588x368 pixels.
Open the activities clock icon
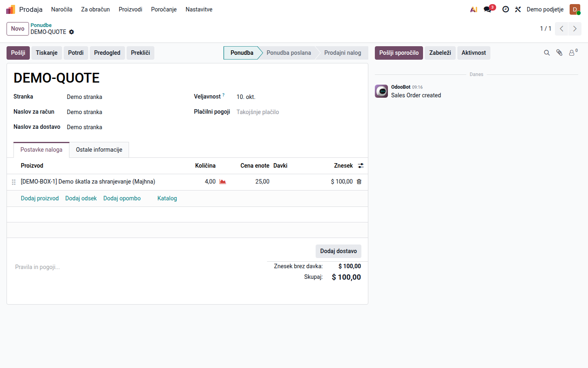[506, 9]
